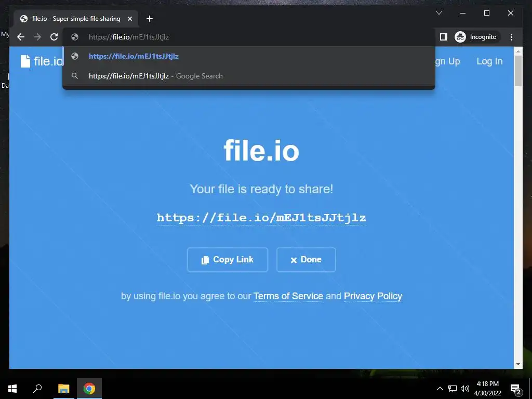Close the file.io browser tab
Image resolution: width=532 pixels, height=399 pixels.
tap(129, 19)
